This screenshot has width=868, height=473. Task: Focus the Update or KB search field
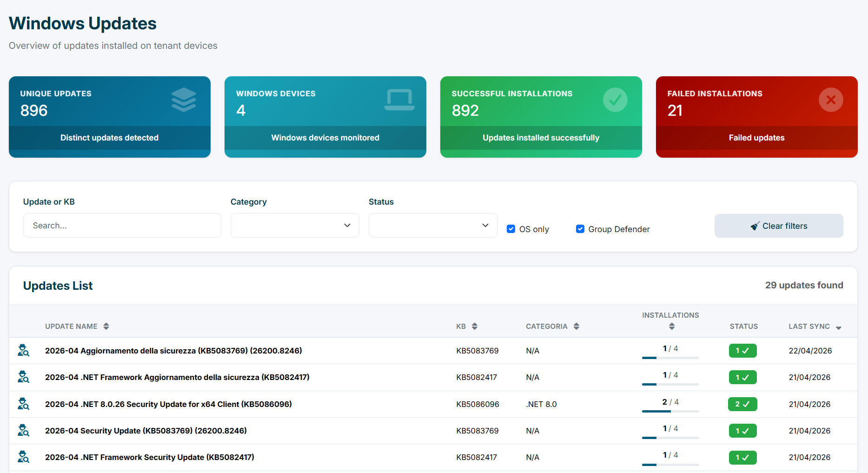point(122,225)
